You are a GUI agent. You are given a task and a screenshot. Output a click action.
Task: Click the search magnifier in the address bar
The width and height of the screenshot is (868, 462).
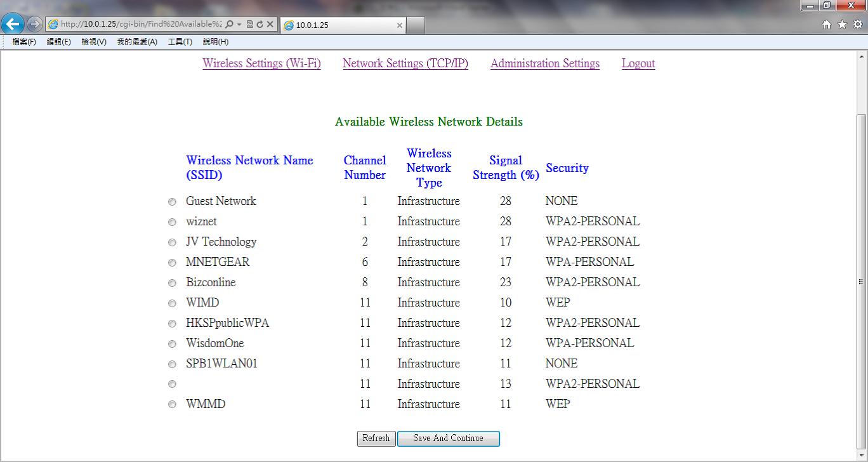(x=229, y=24)
